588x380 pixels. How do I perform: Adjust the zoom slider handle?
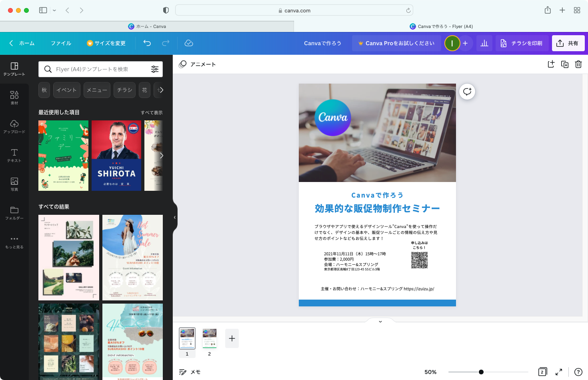[x=481, y=372]
